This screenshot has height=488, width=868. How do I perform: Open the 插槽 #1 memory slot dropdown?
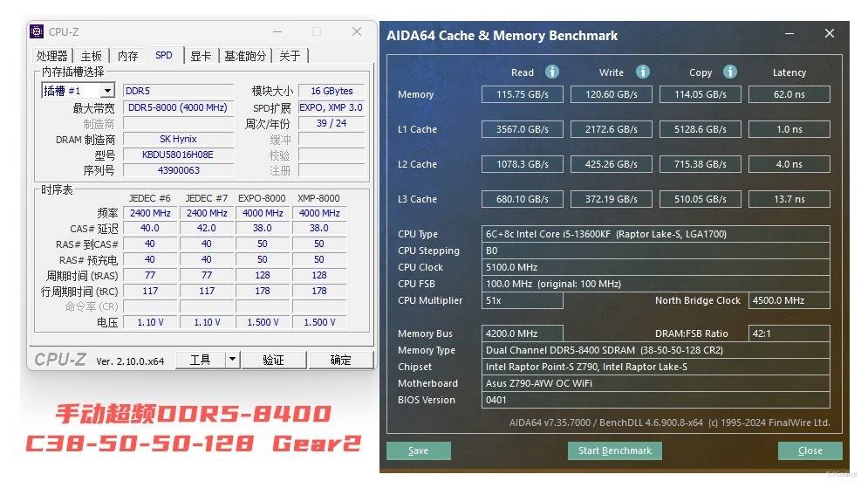107,90
